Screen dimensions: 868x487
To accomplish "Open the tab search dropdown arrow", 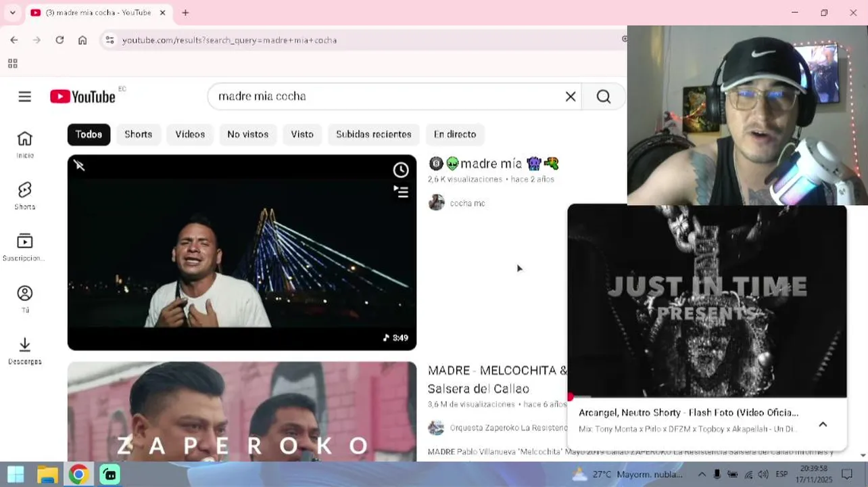I will [12, 13].
